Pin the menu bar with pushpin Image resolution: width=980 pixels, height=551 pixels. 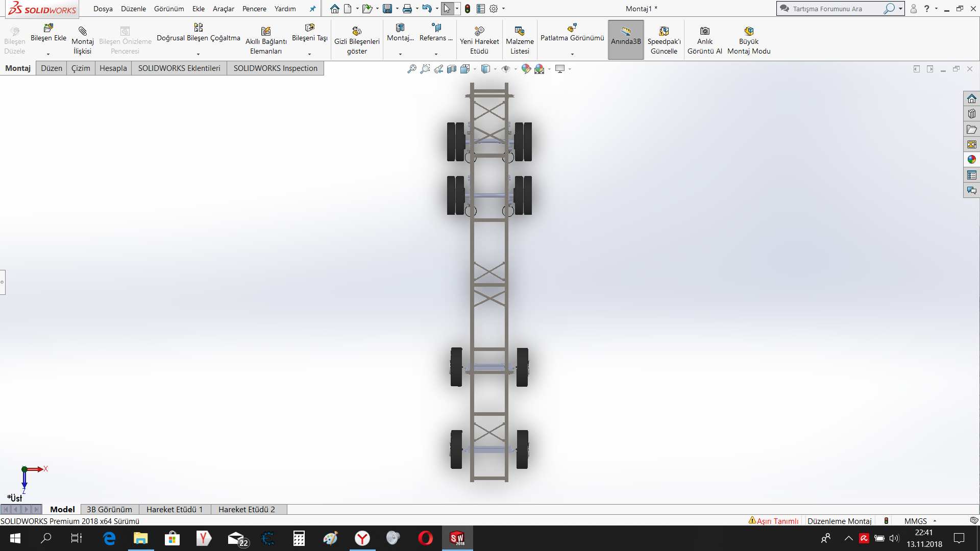[x=312, y=9]
